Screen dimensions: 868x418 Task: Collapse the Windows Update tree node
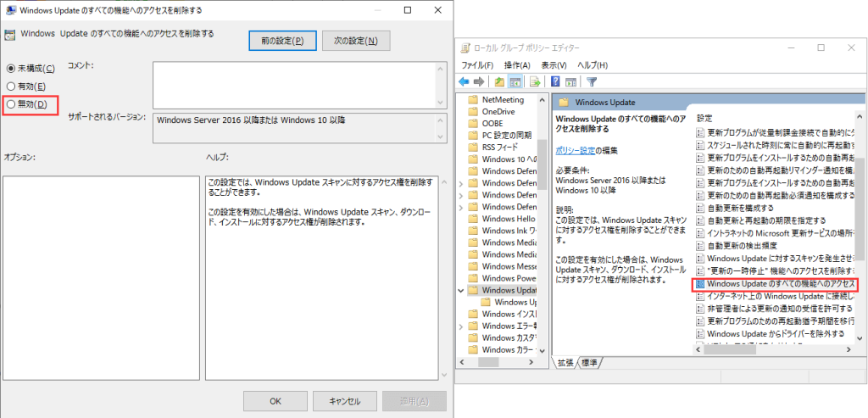pos(461,290)
